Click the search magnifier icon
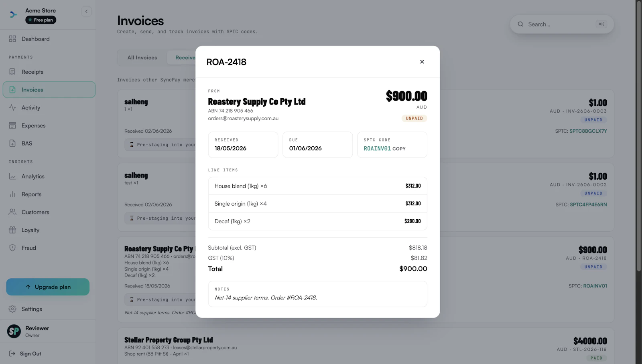The height and width of the screenshot is (364, 642). (x=520, y=24)
